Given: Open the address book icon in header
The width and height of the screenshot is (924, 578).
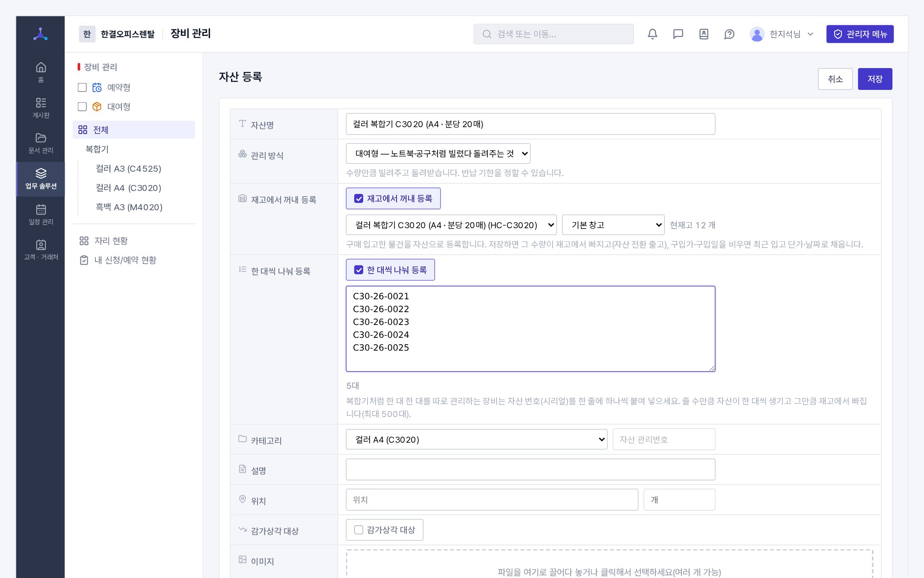Looking at the screenshot, I should [704, 34].
